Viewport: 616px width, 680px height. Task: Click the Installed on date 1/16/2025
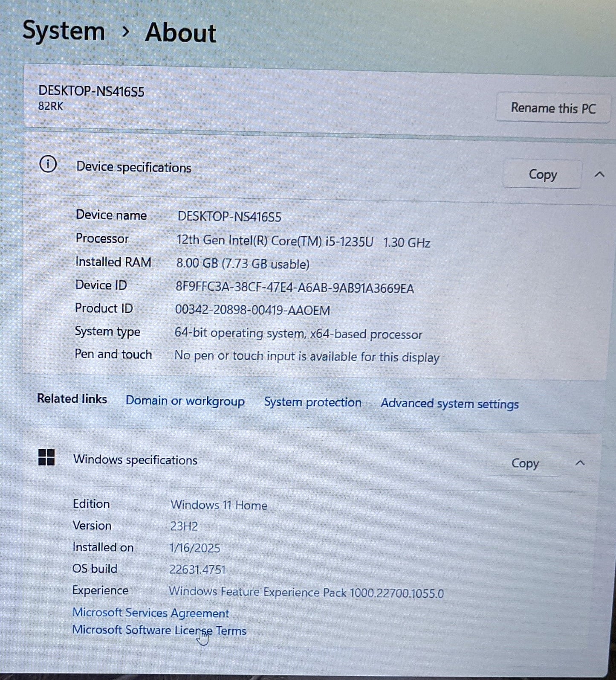195,548
